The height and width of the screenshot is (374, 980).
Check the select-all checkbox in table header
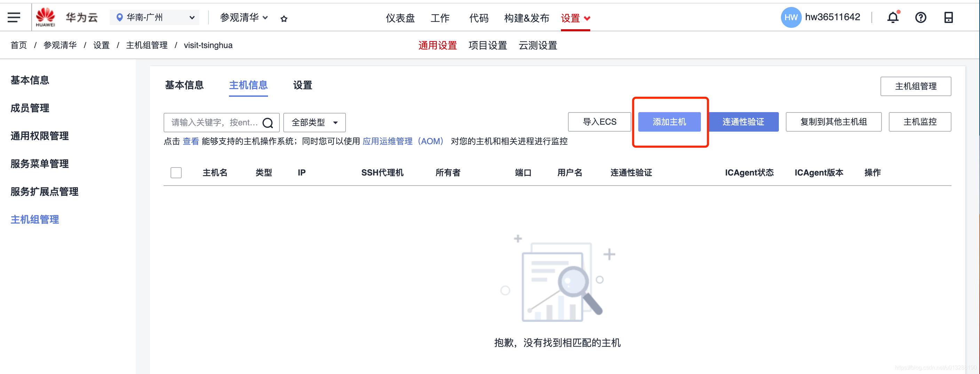pyautogui.click(x=176, y=172)
